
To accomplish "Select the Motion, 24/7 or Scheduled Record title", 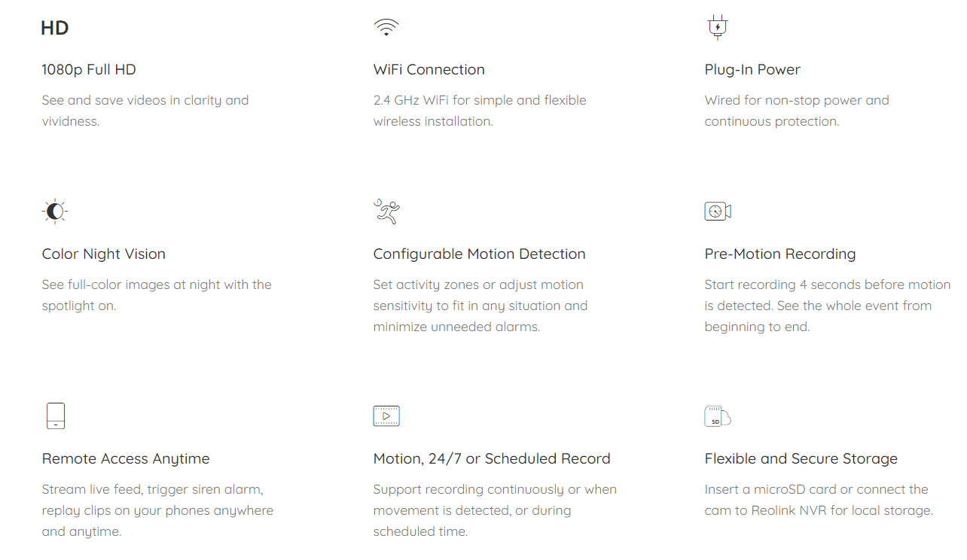I will 491,458.
